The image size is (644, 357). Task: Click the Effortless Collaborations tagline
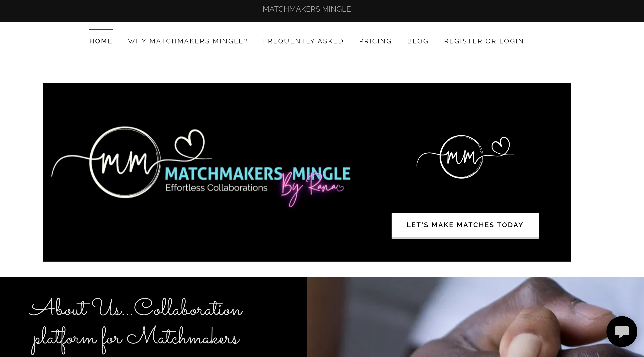tap(216, 188)
